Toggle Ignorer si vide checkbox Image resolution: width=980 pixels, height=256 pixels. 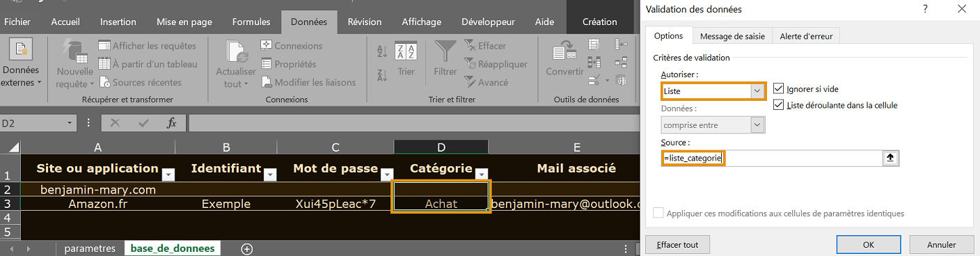pos(778,89)
